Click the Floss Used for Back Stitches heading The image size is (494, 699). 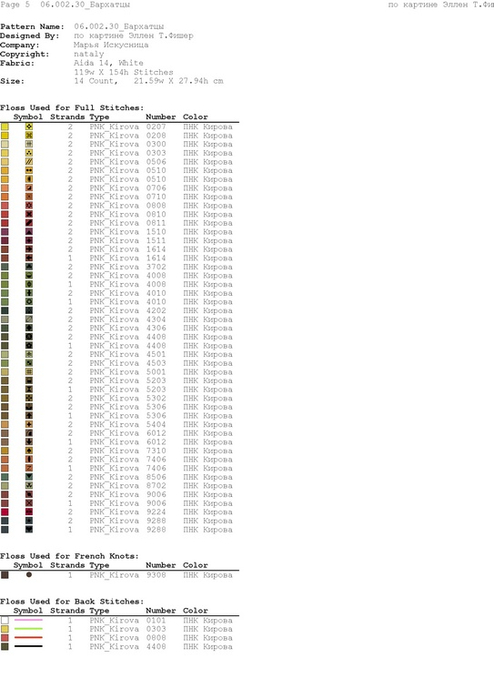coord(72,602)
